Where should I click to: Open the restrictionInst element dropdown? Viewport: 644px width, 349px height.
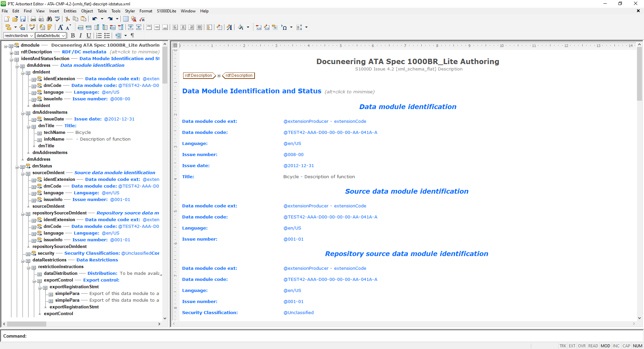click(x=31, y=35)
